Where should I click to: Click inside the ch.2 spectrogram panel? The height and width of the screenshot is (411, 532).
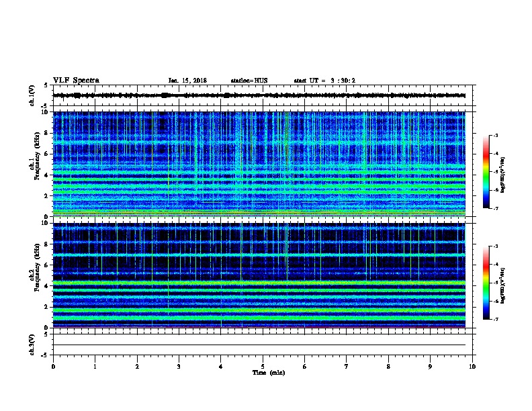coord(259,275)
